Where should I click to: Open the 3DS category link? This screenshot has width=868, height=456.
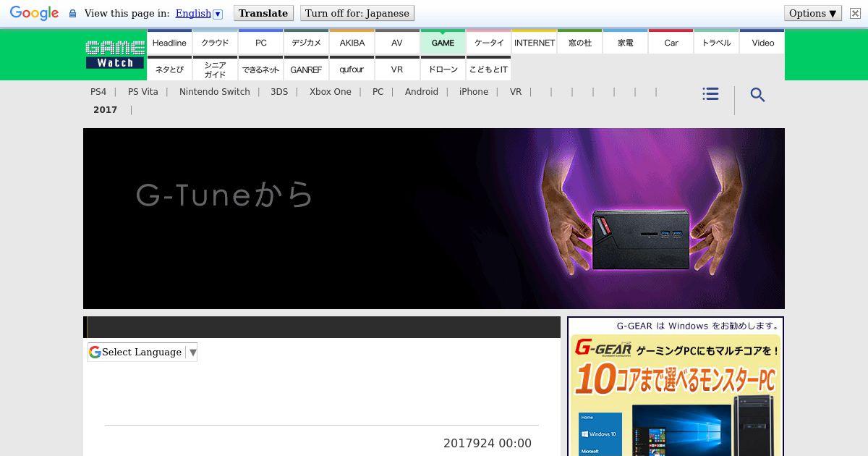279,92
